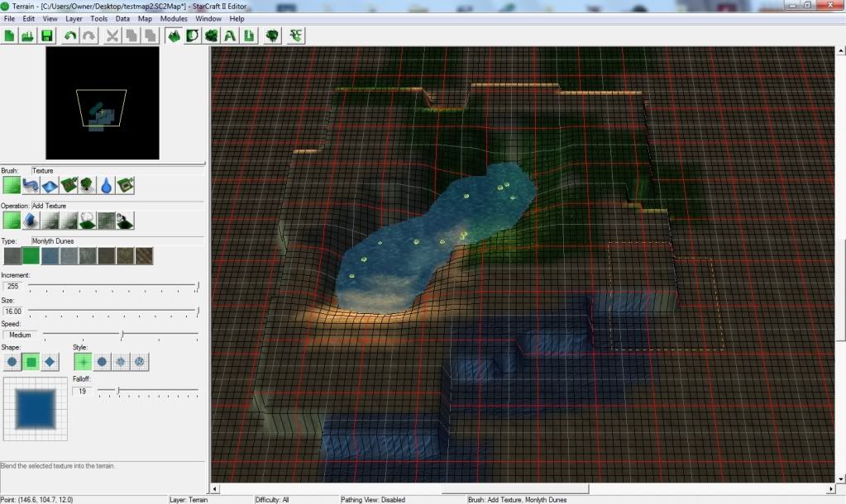846x504 pixels.
Task: Choose the third Operation row icon
Action: (50, 221)
